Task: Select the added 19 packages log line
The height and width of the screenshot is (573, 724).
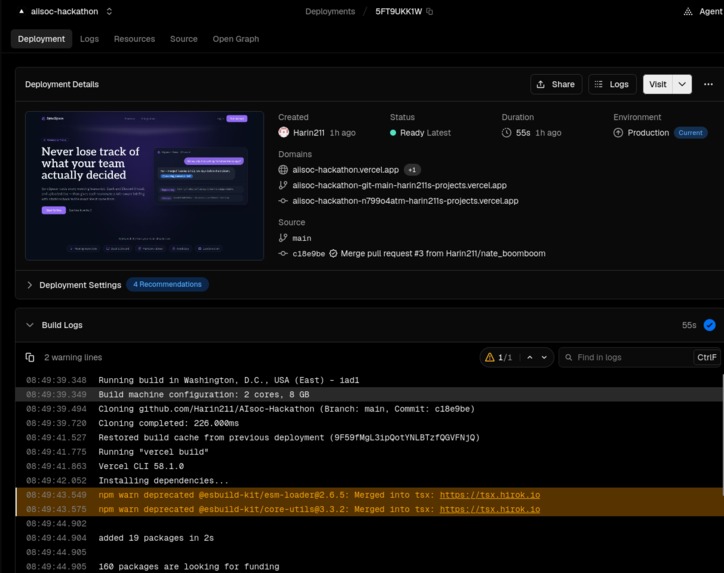Action: point(368,538)
